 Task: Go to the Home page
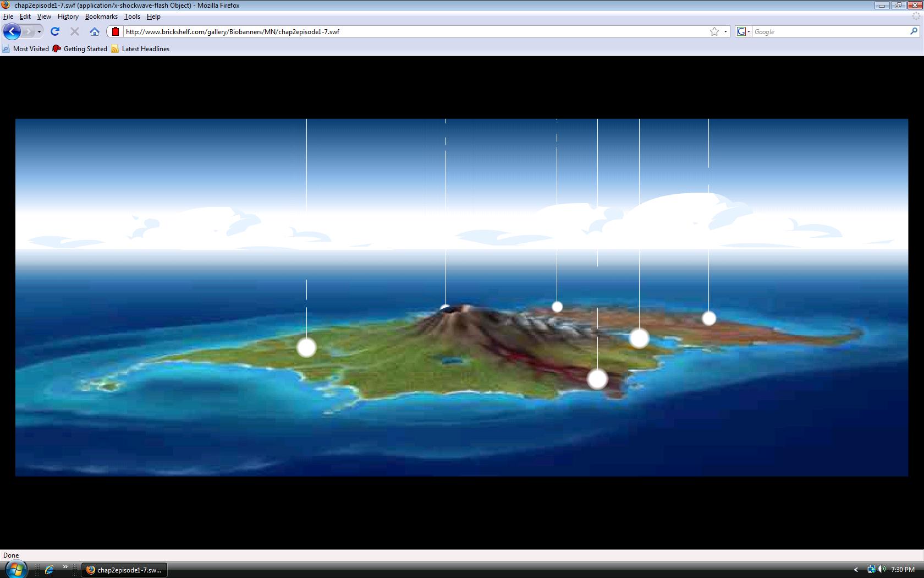95,31
